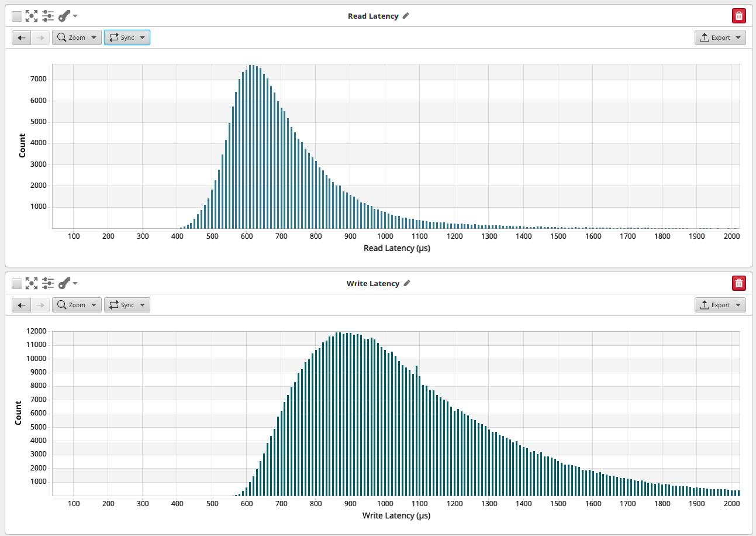Open the Write Latency Sync dropdown
The height and width of the screenshot is (536, 756).
point(127,305)
